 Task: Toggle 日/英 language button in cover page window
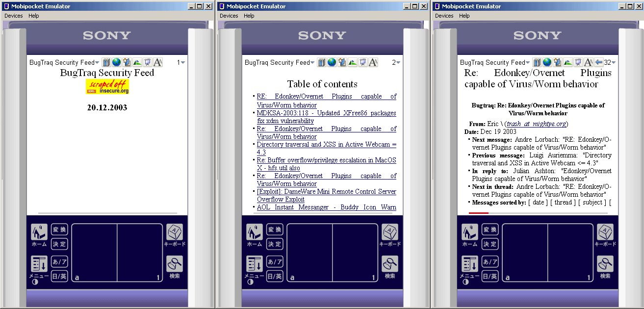(59, 276)
